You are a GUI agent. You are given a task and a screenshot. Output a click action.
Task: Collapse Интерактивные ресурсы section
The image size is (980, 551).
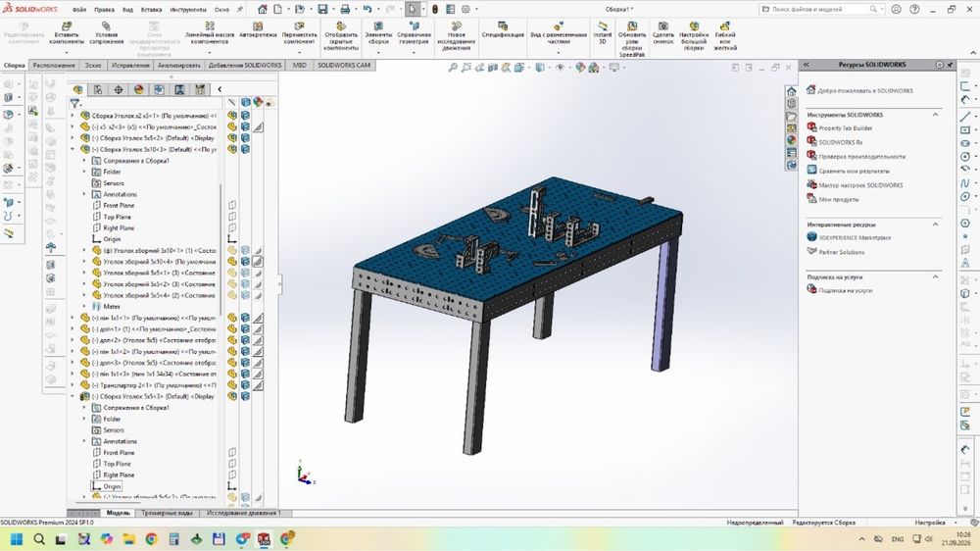coord(936,225)
